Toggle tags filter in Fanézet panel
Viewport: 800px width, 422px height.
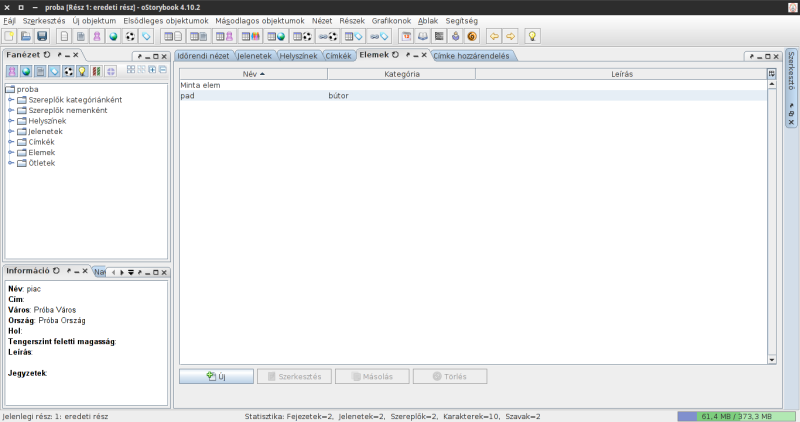click(x=54, y=71)
